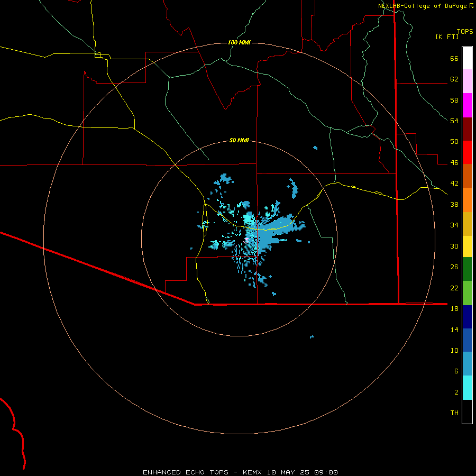Click the light pink legend swatch

click(x=467, y=81)
